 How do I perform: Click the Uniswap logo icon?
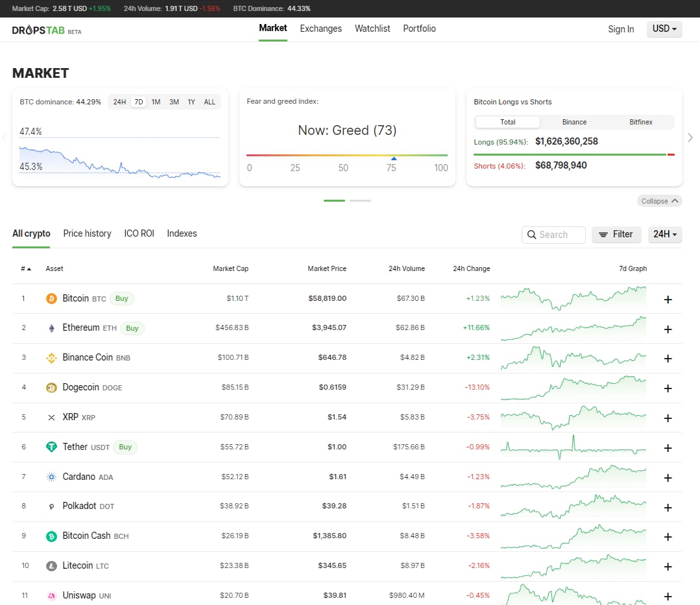51,596
